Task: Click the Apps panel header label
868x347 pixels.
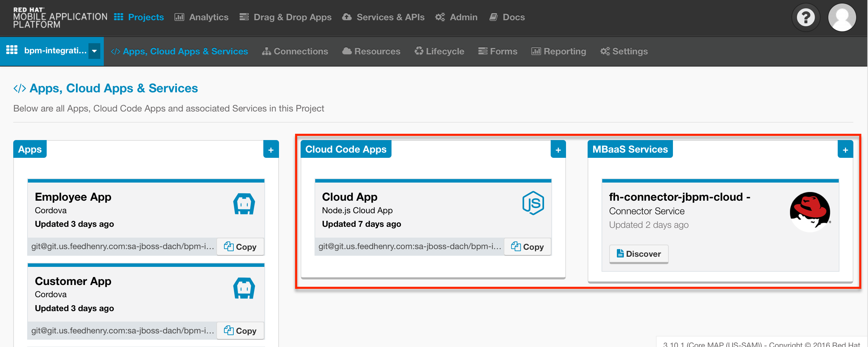Action: 30,149
